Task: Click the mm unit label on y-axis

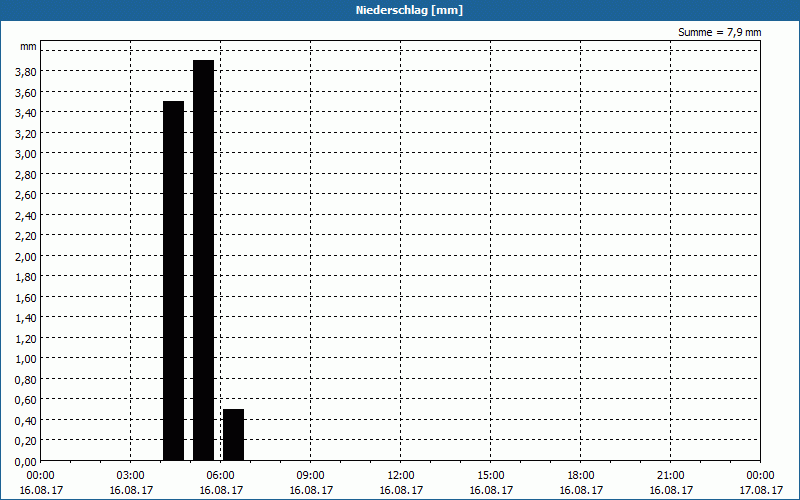Action: (x=28, y=46)
